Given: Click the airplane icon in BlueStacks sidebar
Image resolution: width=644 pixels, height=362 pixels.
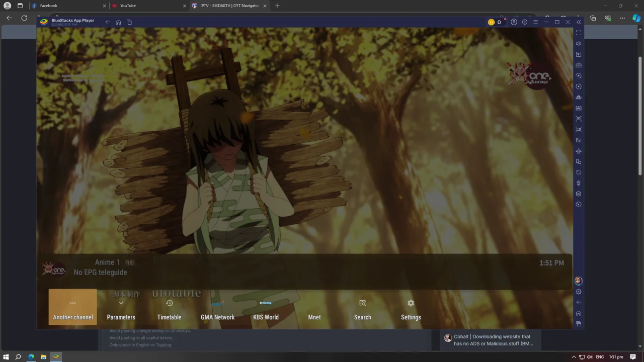Looking at the screenshot, I should tap(579, 151).
